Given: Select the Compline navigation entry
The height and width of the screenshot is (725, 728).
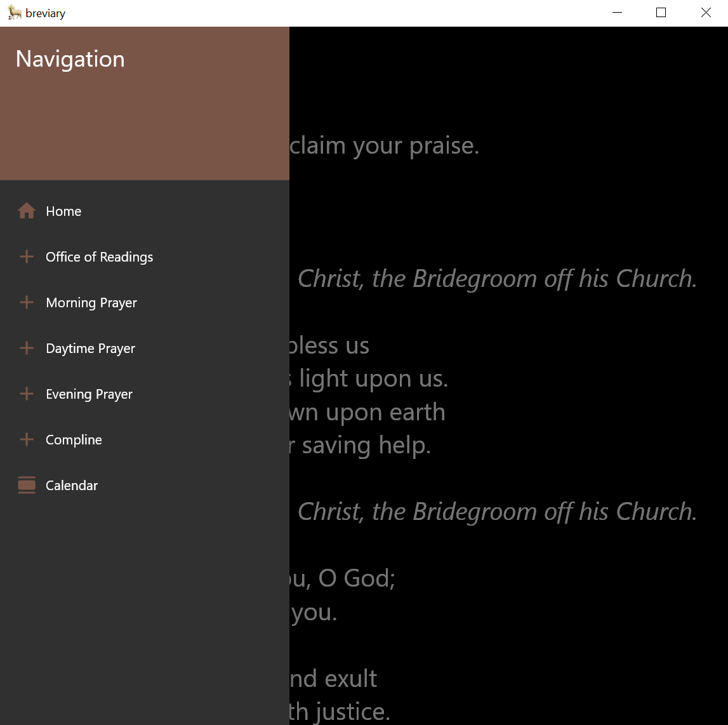Looking at the screenshot, I should coord(74,439).
